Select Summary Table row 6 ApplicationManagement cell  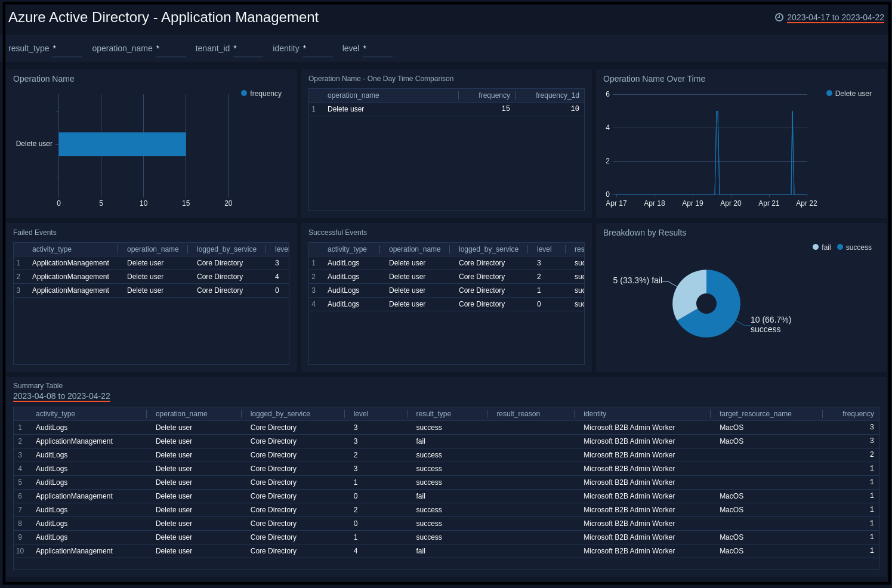tap(74, 496)
